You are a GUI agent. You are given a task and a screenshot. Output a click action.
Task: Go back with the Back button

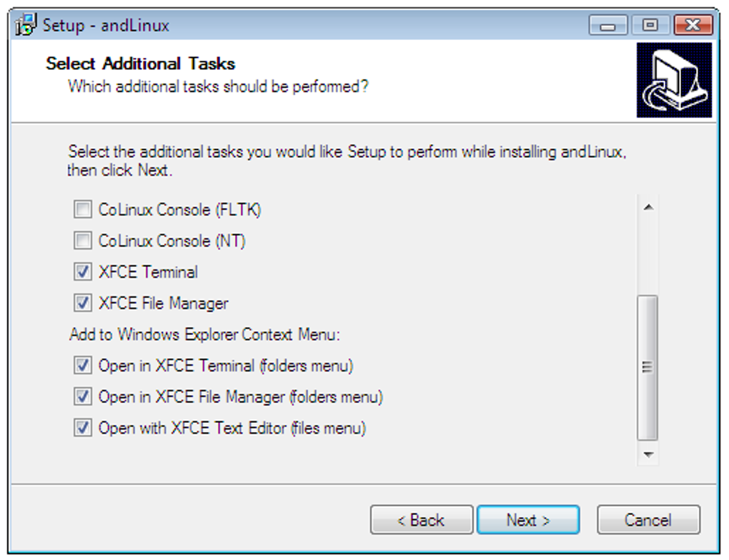(x=421, y=520)
